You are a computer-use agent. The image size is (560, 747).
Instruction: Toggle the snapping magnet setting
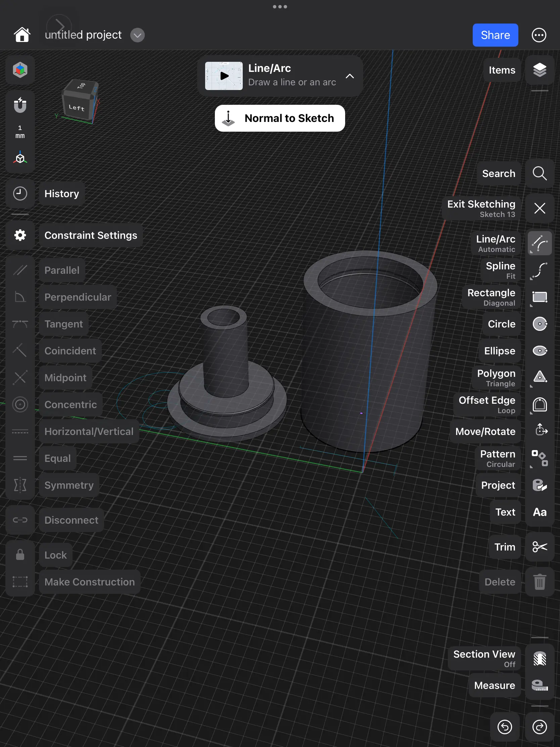point(20,105)
